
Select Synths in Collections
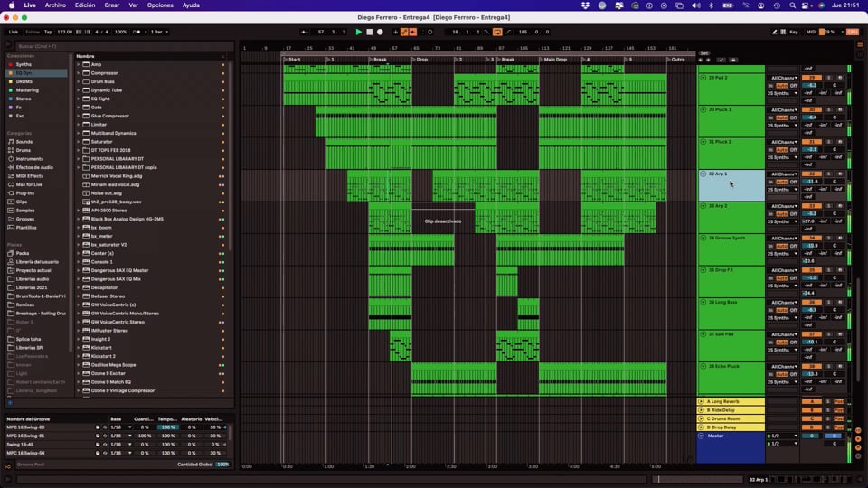point(24,65)
